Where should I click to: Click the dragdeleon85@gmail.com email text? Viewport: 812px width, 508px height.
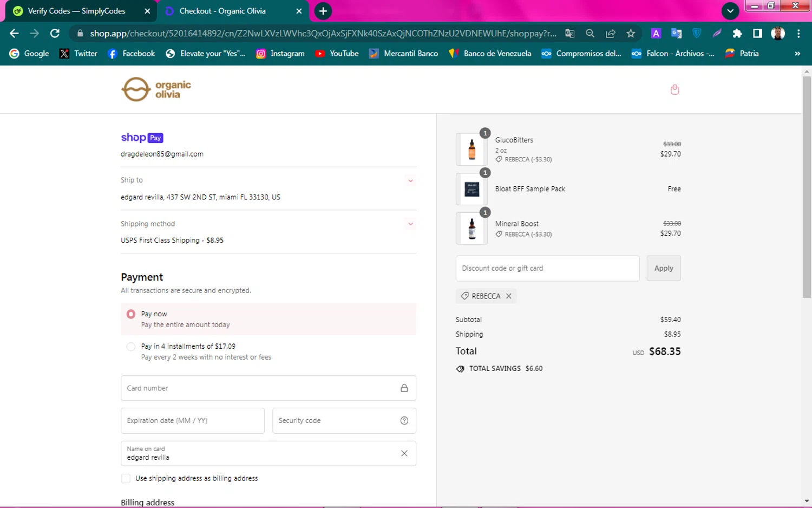tap(162, 154)
